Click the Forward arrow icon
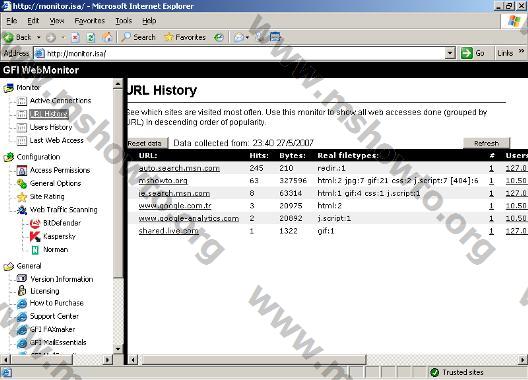 pyautogui.click(x=51, y=37)
